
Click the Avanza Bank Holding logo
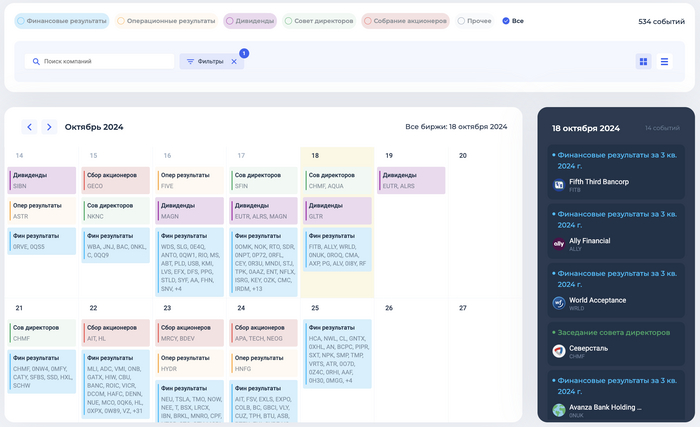[x=559, y=409]
